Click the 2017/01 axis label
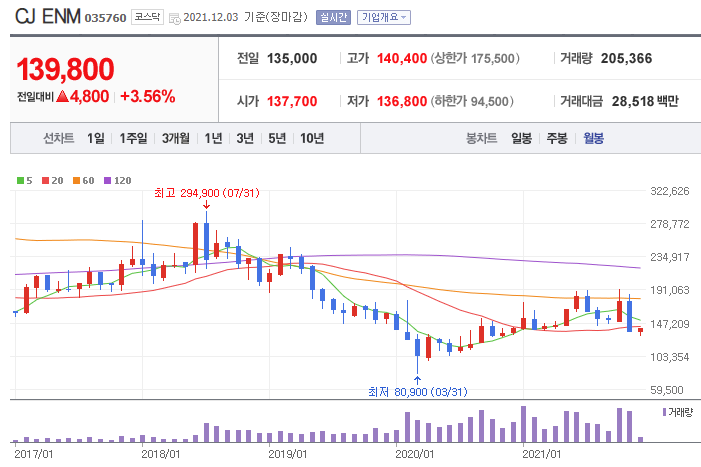Screen dimensions: 701x467 tap(34, 454)
